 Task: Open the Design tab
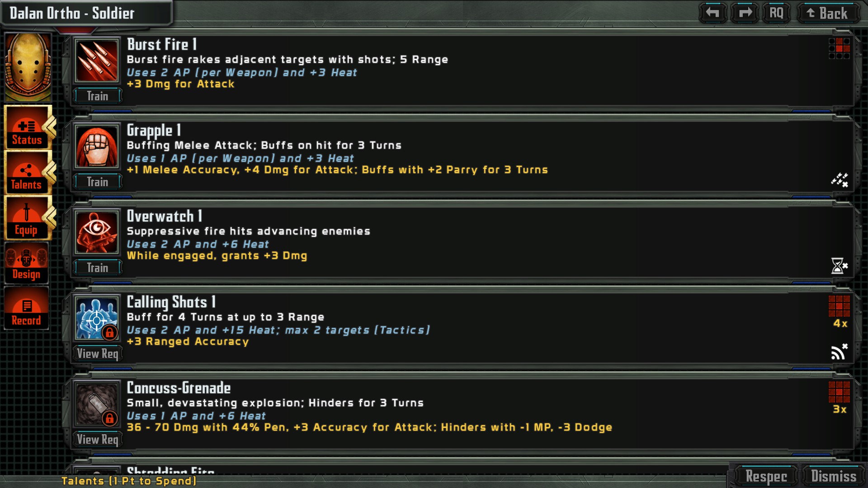click(27, 263)
